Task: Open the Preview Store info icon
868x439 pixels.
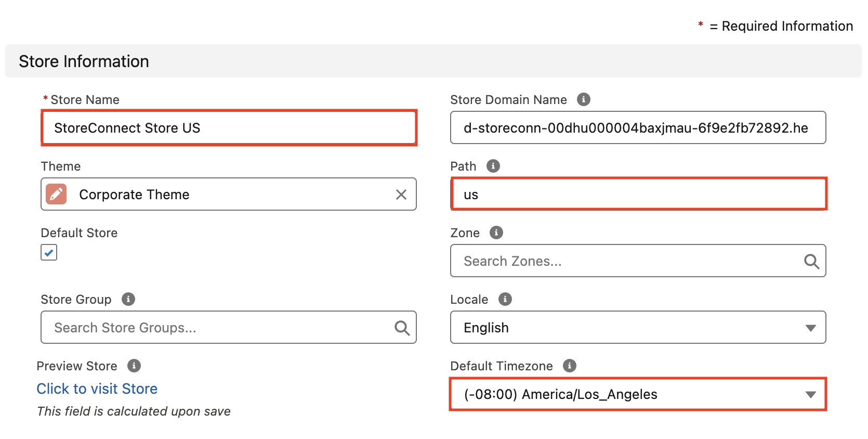Action: tap(134, 366)
